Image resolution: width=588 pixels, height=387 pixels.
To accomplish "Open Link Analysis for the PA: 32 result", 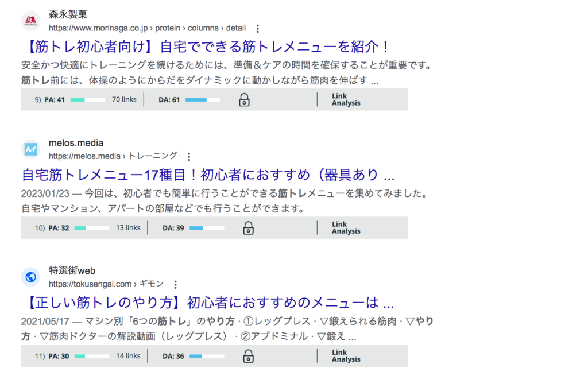I will (x=346, y=228).
